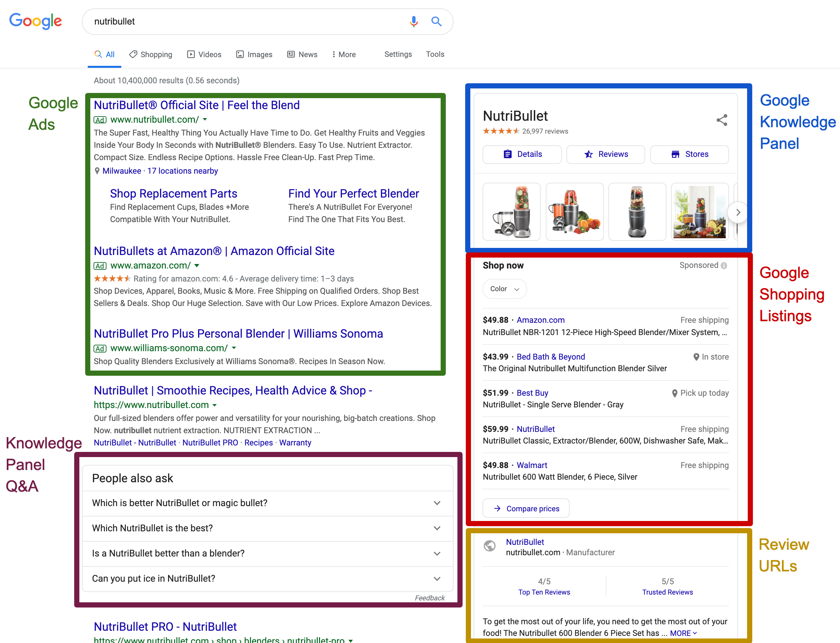This screenshot has height=643, width=840.
Task: Click the carousel next arrow on product images
Action: 738,212
